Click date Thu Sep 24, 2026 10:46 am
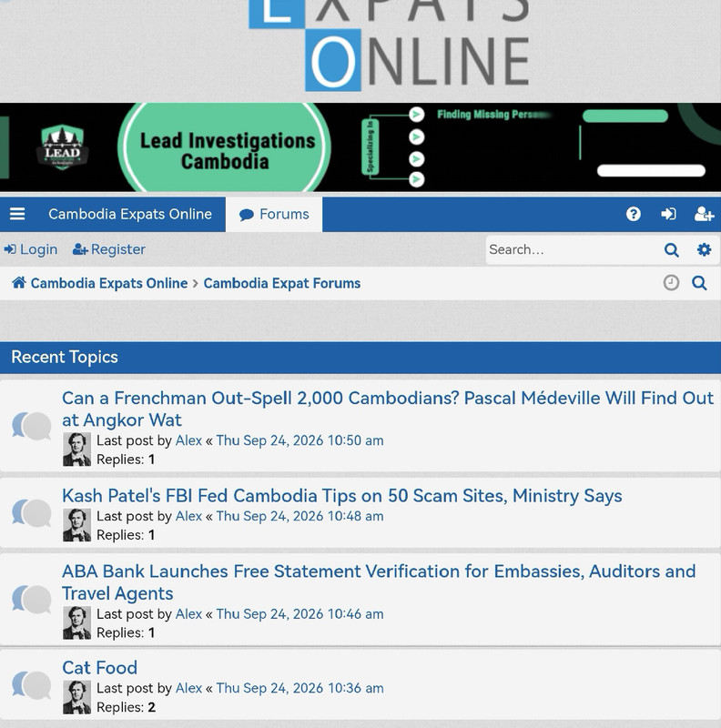 tap(300, 613)
